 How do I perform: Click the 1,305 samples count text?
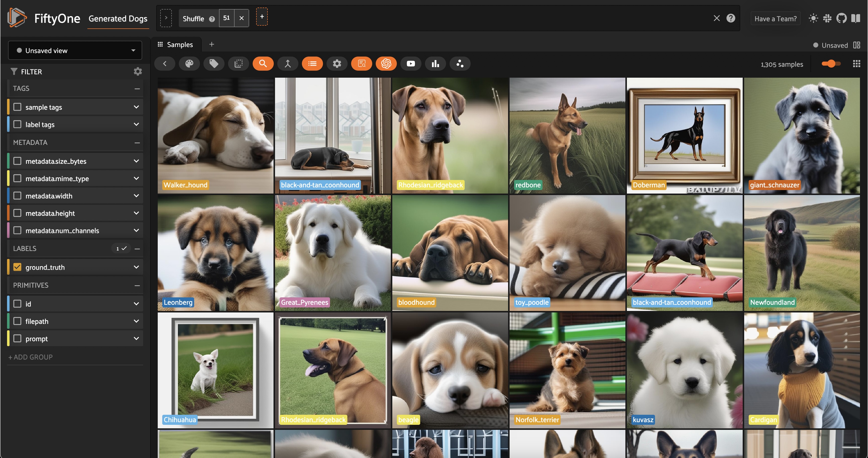[x=782, y=64]
